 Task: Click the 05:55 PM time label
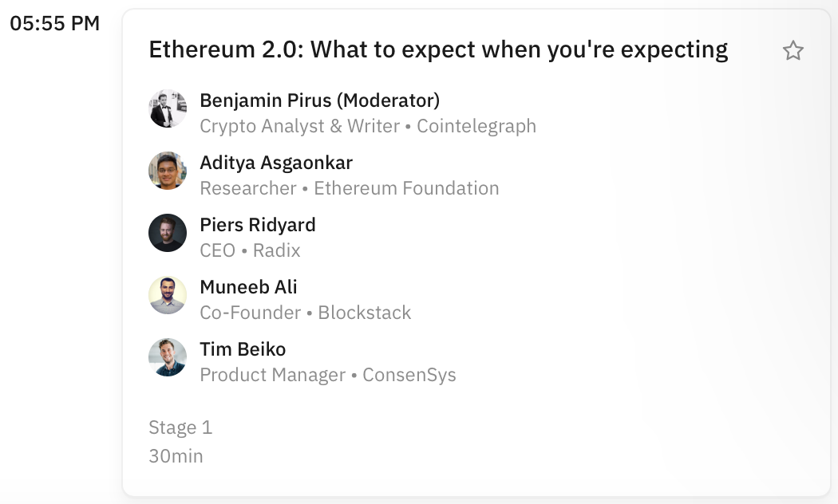point(54,24)
